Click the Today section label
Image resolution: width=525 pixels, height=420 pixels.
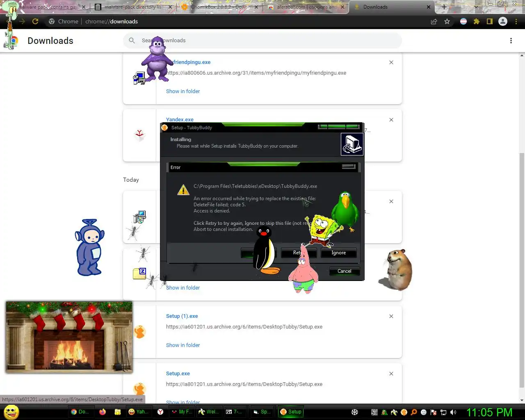click(x=131, y=180)
